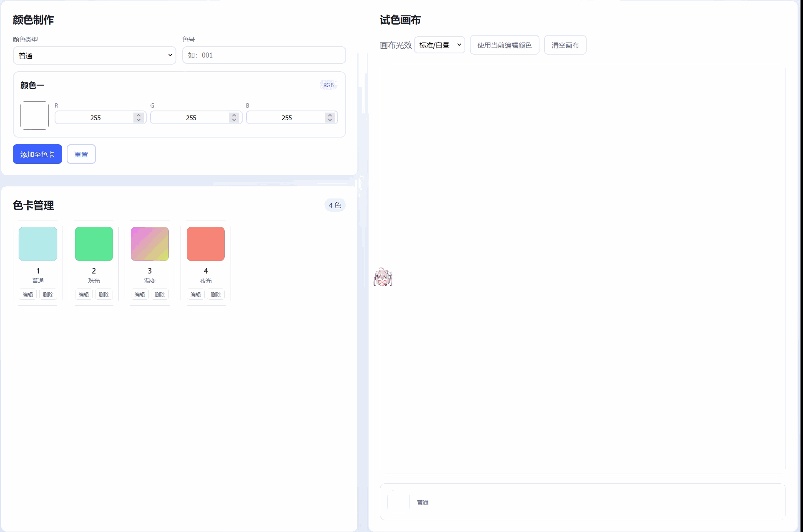803x532 pixels.
Task: Click the 添加至色卡 button
Action: [x=38, y=154]
